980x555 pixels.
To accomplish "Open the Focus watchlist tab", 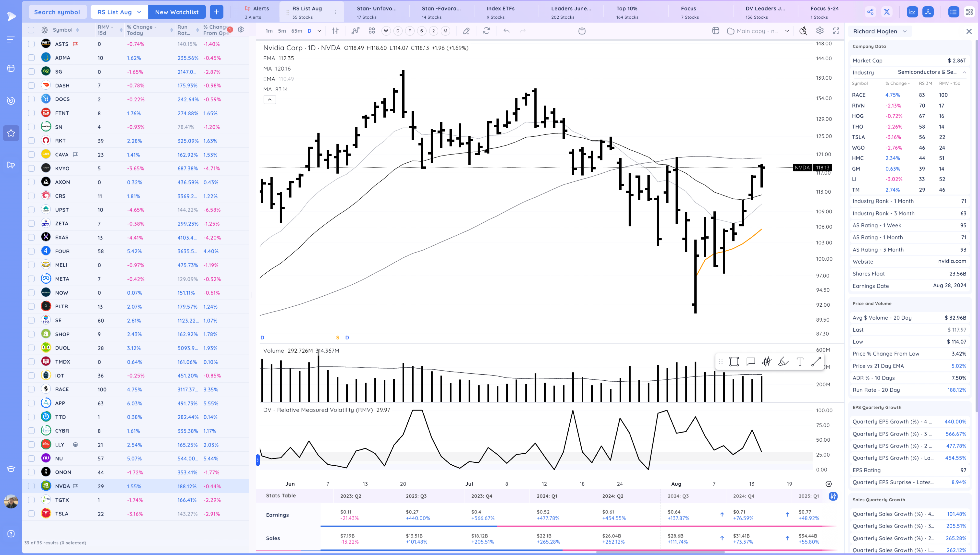I will click(689, 12).
